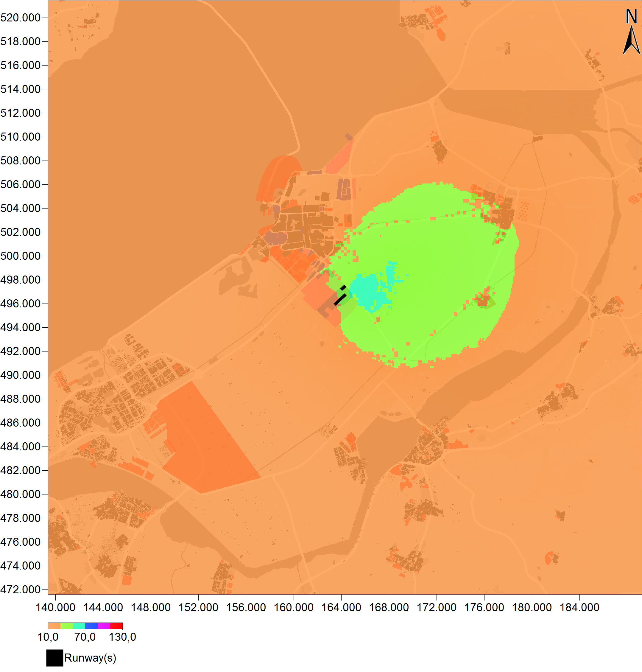The image size is (642, 672).
Task: Click the 152.000 x-axis label
Action: tap(199, 608)
